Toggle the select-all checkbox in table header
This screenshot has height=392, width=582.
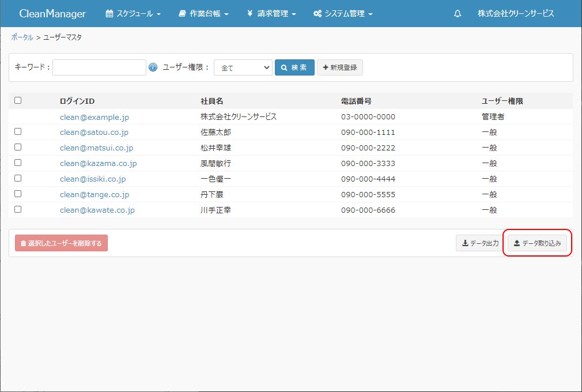(18, 100)
